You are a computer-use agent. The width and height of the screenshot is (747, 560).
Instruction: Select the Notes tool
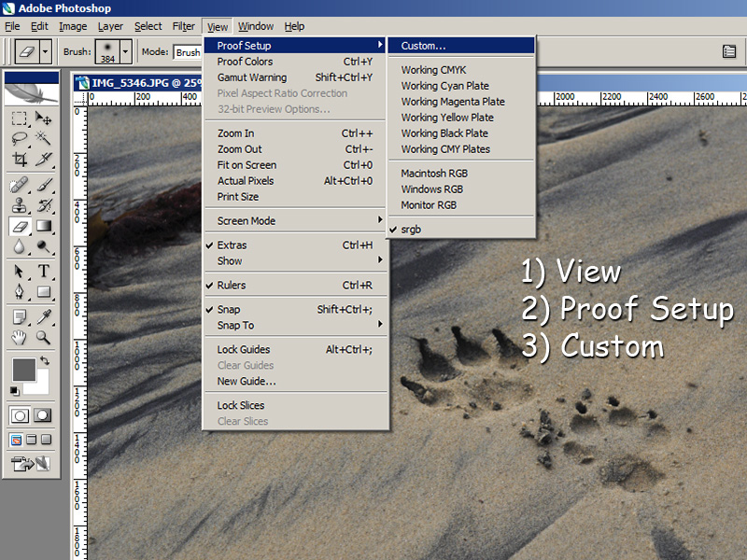[x=19, y=317]
